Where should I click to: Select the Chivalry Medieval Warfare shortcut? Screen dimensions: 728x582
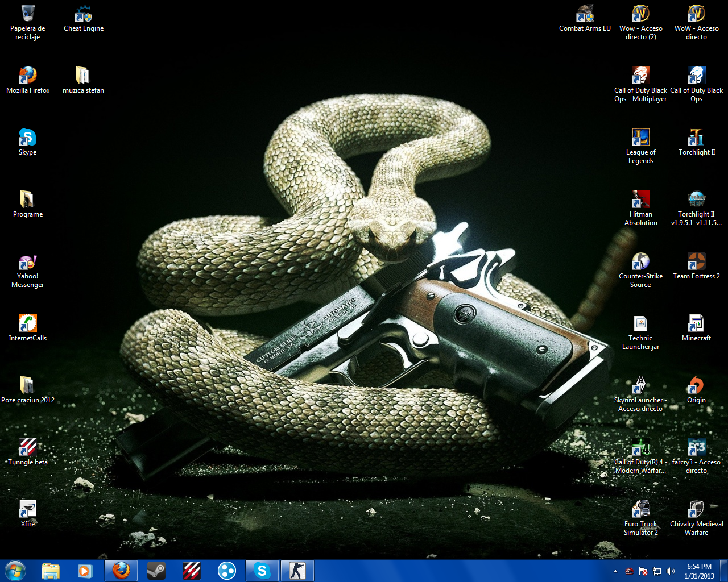(x=696, y=518)
